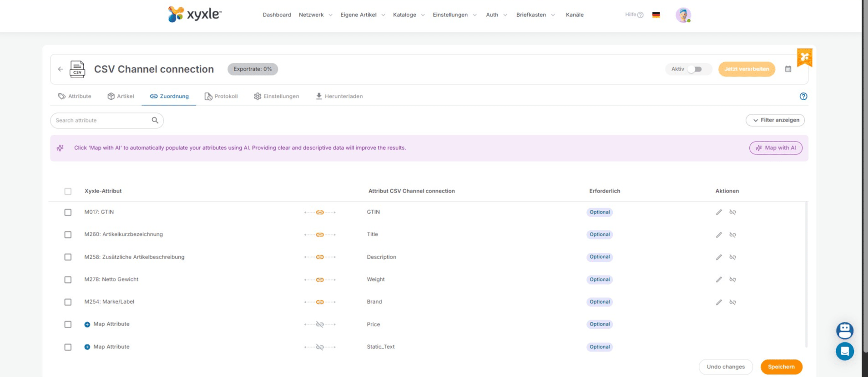Screen dimensions: 868x377
Task: Open the chatbot robot icon
Action: click(x=844, y=330)
